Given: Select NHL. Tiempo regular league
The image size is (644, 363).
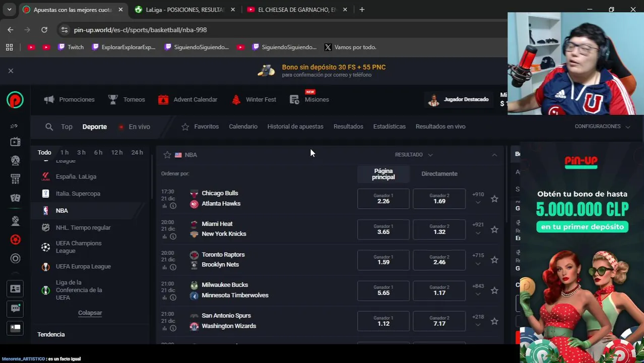Looking at the screenshot, I should pyautogui.click(x=83, y=228).
